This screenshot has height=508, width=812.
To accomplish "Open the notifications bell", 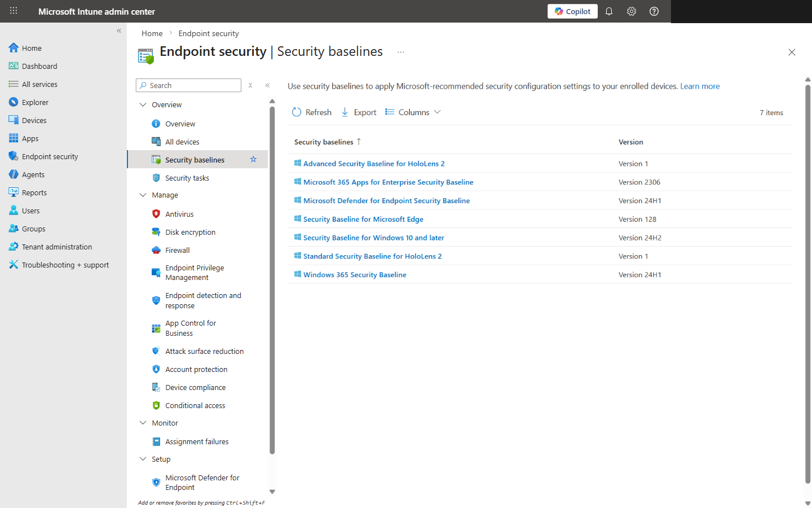I will coord(609,11).
